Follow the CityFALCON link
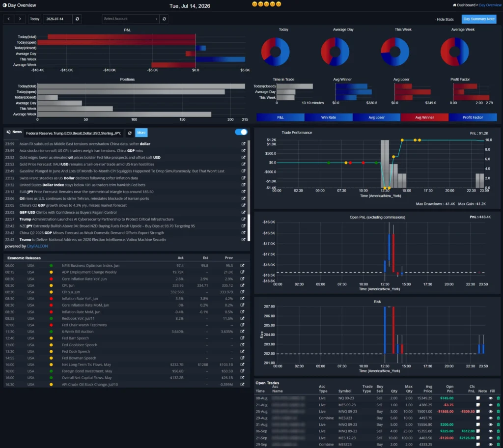 (x=37, y=247)
